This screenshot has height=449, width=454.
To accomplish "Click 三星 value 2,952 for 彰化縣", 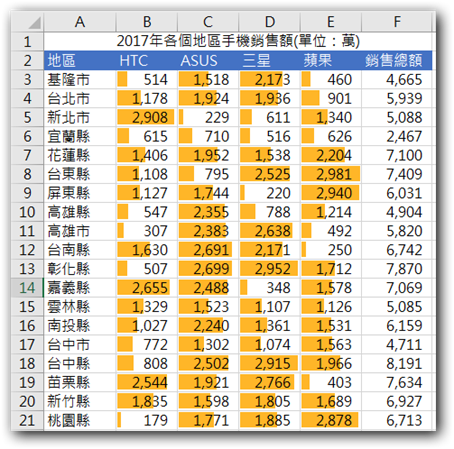I will pos(269,269).
